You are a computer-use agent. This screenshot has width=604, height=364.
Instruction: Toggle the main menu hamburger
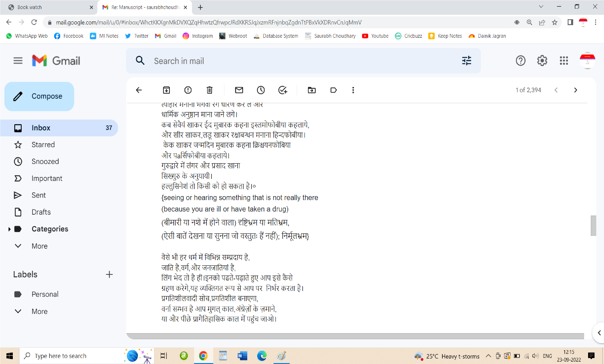pos(18,60)
